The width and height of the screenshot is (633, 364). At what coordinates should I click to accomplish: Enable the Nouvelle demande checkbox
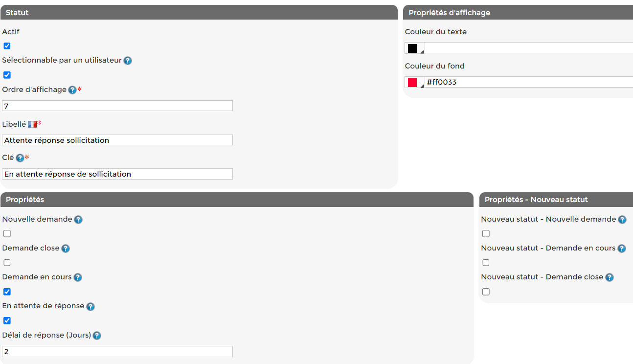[x=7, y=234]
